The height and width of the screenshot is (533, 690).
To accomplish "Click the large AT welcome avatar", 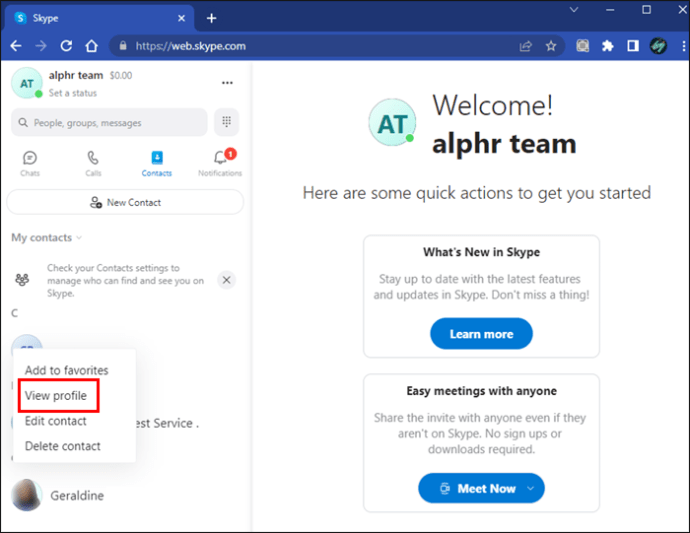I will click(x=393, y=122).
